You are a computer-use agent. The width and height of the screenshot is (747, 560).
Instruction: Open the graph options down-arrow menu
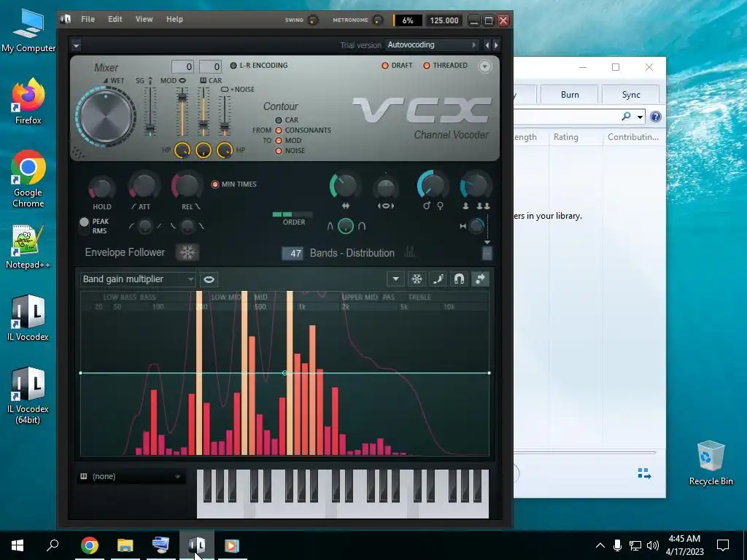pyautogui.click(x=395, y=279)
